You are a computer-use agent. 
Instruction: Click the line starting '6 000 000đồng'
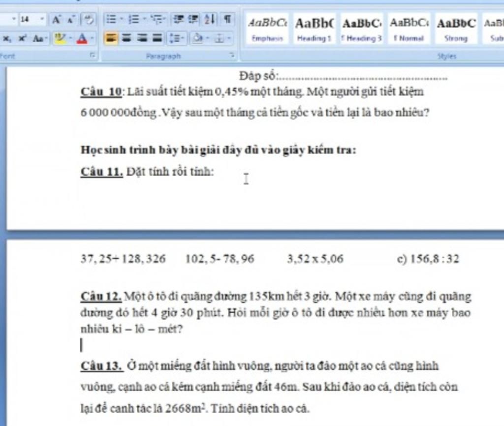tap(255, 113)
